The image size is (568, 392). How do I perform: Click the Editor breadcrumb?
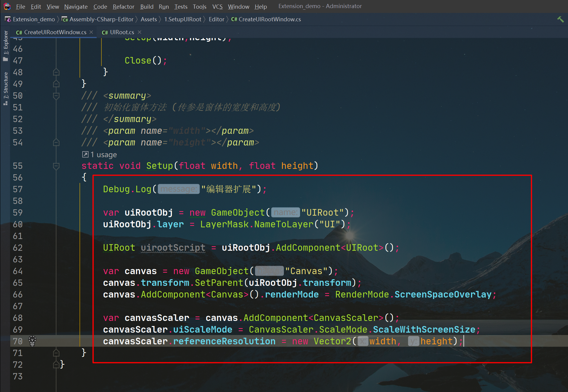coord(216,19)
